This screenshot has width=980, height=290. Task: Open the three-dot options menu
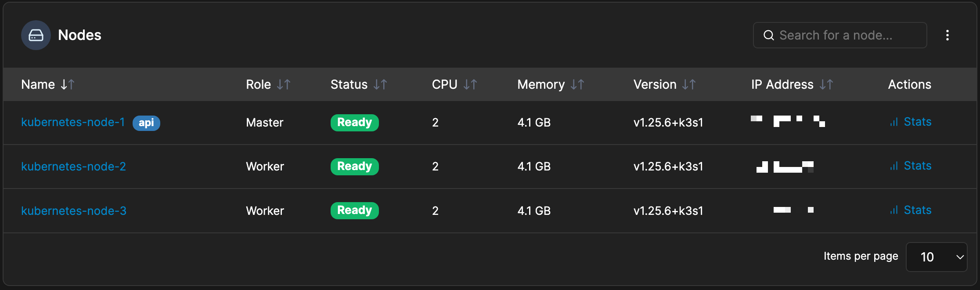[x=948, y=35]
